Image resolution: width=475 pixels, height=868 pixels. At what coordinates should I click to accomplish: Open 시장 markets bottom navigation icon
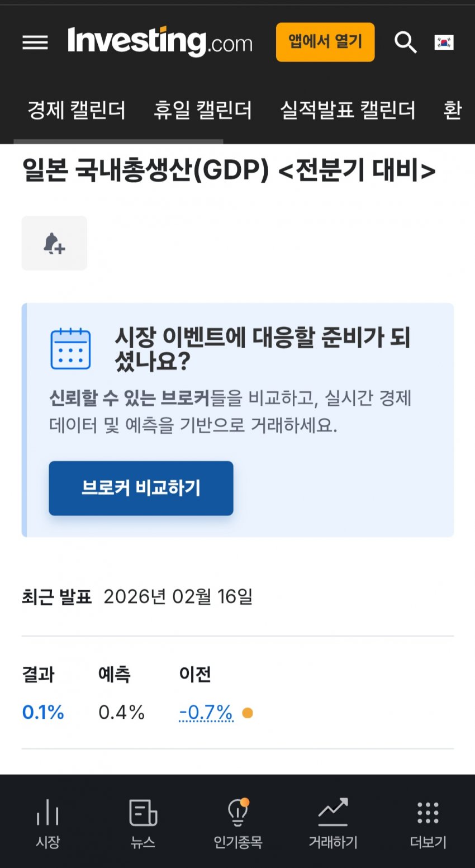click(x=47, y=823)
